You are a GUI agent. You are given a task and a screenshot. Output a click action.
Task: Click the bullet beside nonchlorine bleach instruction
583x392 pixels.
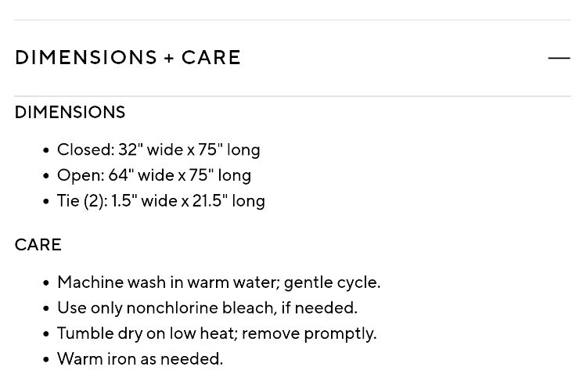coord(46,308)
